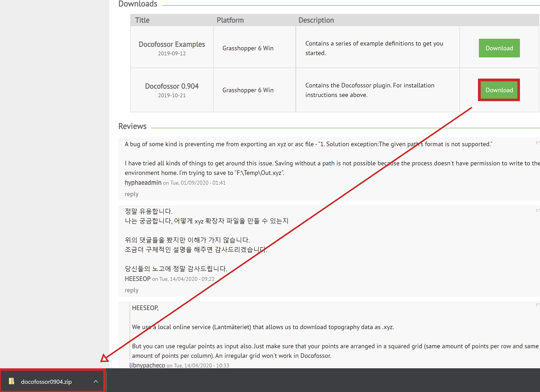Download the Docofossor Examples file
This screenshot has height=392, width=540.
(x=499, y=48)
